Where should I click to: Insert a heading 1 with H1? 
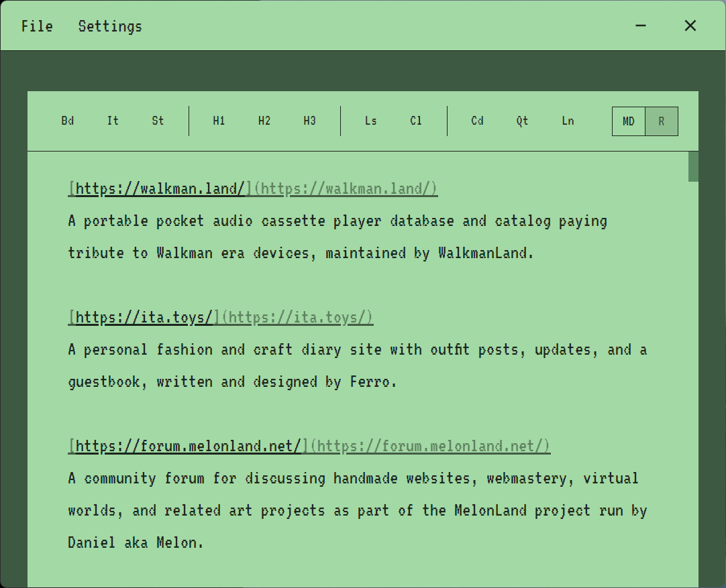click(219, 121)
